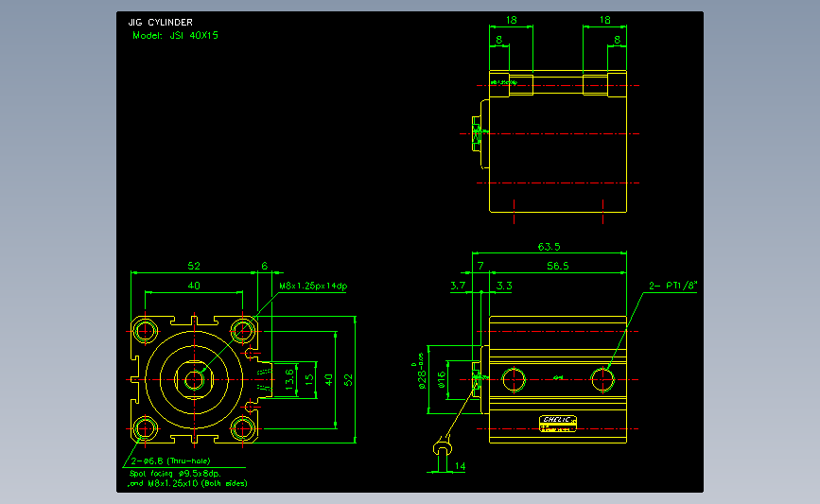
Task: Select the 56.5 body length dimension
Action: pyautogui.click(x=557, y=266)
